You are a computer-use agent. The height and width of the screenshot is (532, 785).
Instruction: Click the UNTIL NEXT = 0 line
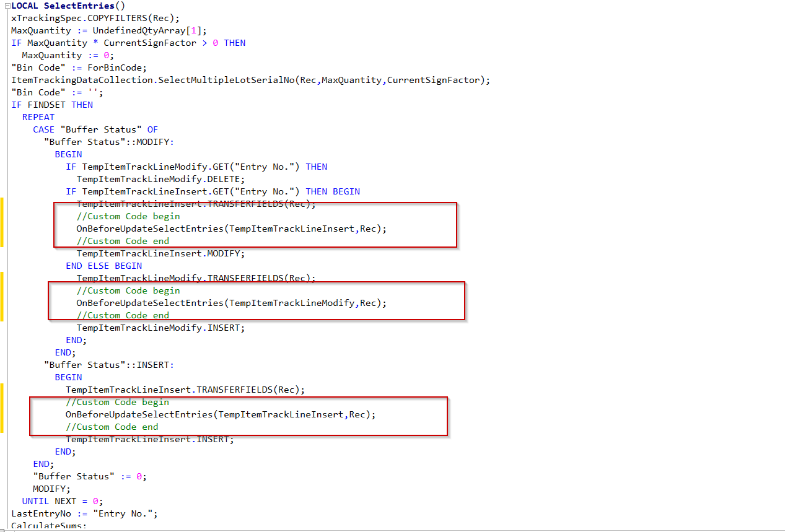tap(63, 501)
